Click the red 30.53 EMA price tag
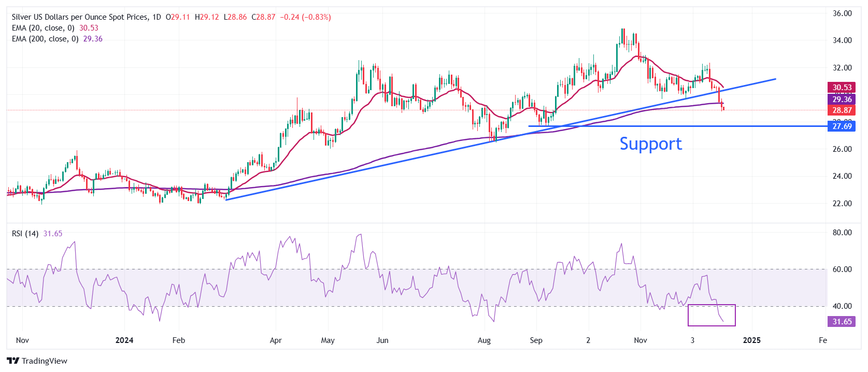868x372 pixels. point(842,88)
